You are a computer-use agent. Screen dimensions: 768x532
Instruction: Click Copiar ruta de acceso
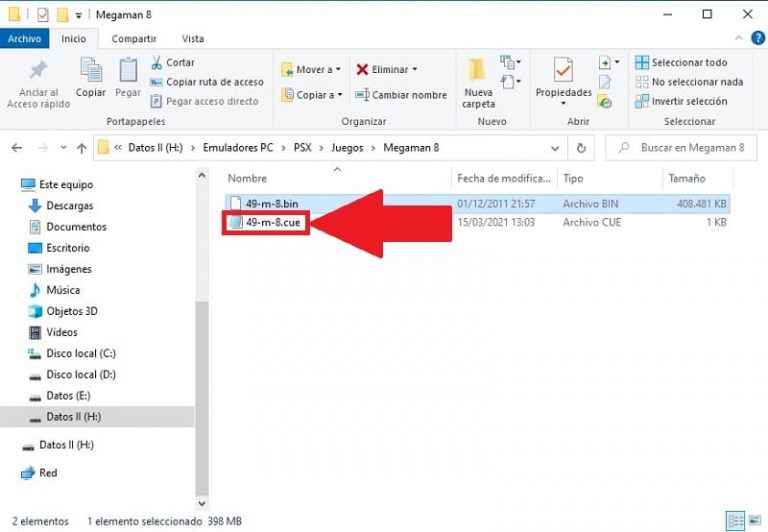tap(207, 82)
